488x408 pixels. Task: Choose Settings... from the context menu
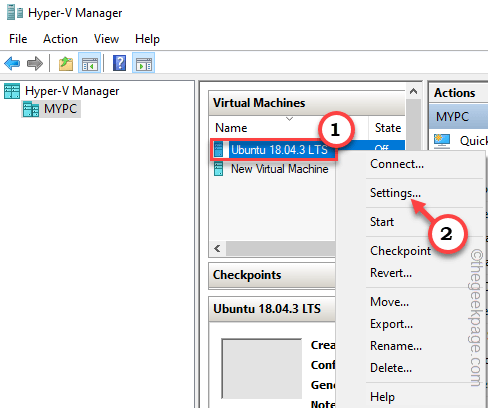395,193
